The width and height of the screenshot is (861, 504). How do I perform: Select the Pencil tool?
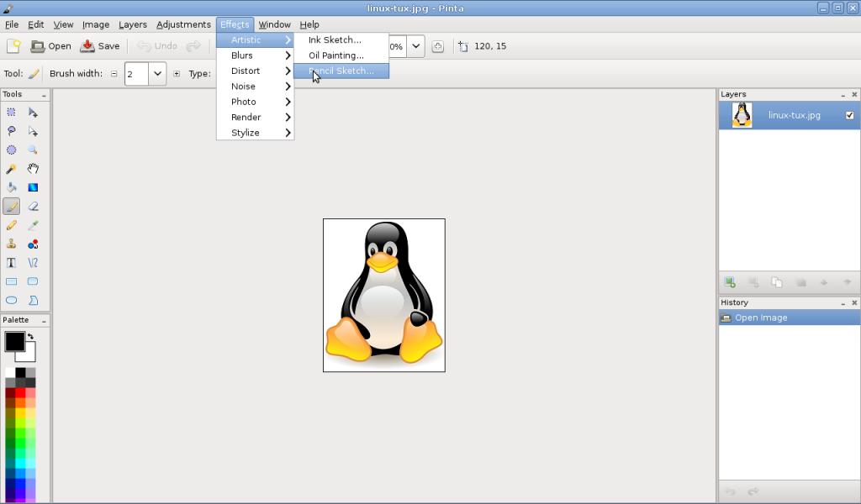coord(11,225)
